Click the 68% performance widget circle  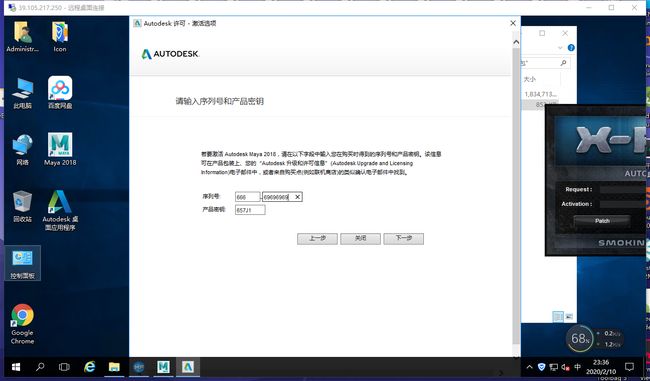pos(580,339)
